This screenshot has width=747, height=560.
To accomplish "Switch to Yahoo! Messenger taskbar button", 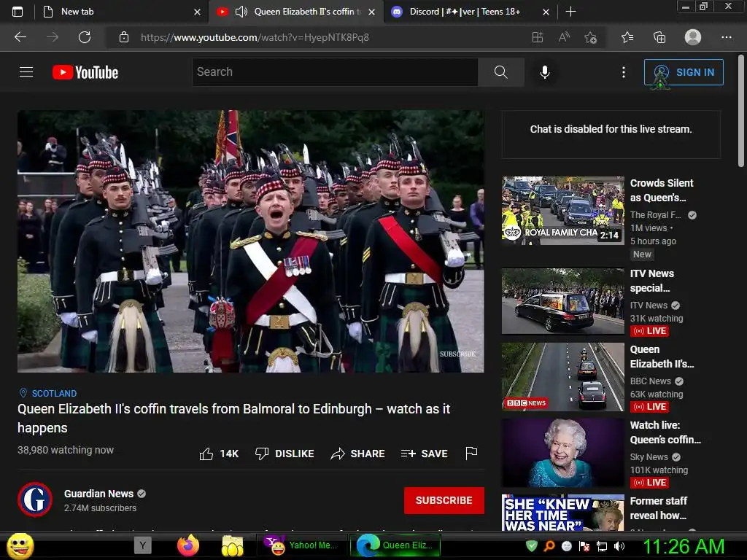I will 301,545.
